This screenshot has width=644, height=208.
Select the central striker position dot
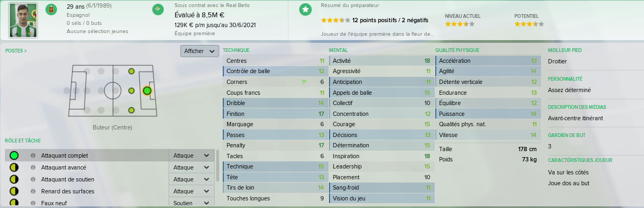[146, 90]
